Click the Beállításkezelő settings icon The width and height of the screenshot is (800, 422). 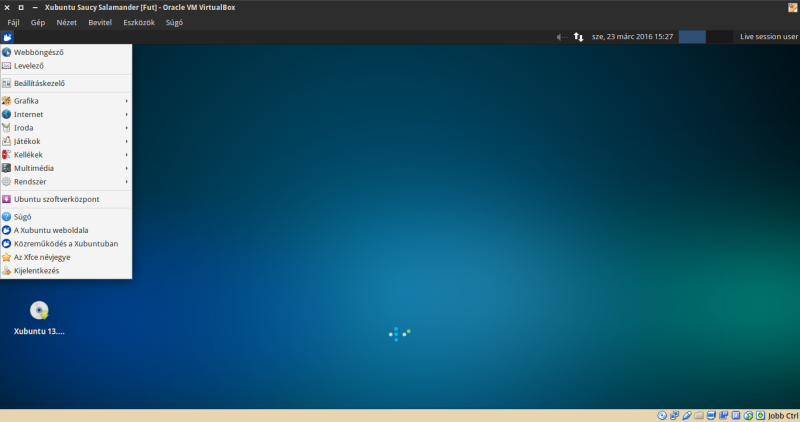point(6,83)
